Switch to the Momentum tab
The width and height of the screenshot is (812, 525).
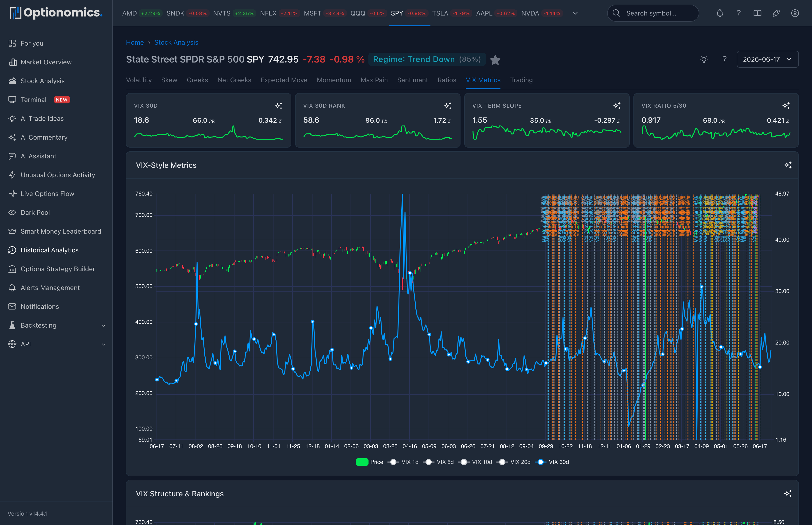click(x=334, y=80)
